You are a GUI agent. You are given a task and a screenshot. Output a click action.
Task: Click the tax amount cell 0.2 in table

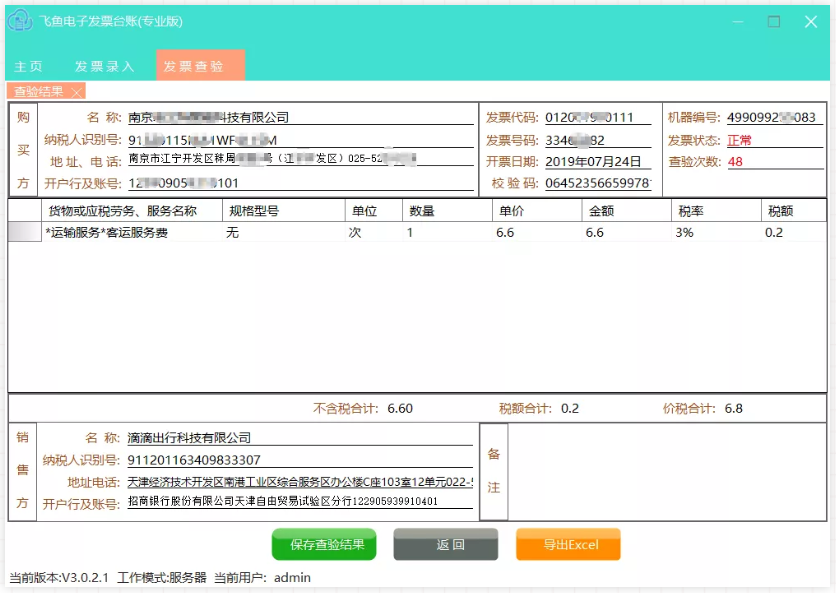(794, 233)
